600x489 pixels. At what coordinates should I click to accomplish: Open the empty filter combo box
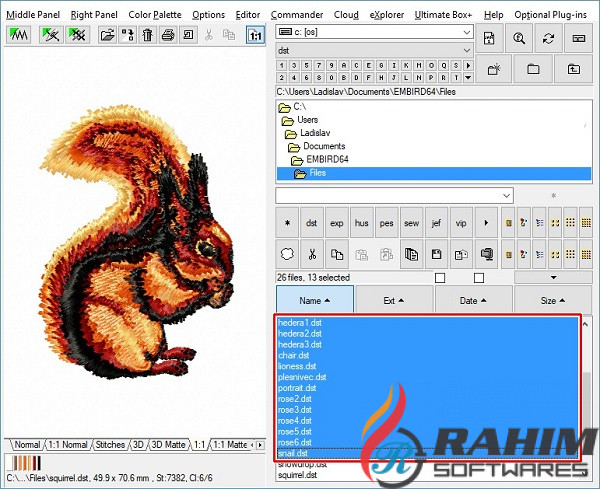coord(394,196)
